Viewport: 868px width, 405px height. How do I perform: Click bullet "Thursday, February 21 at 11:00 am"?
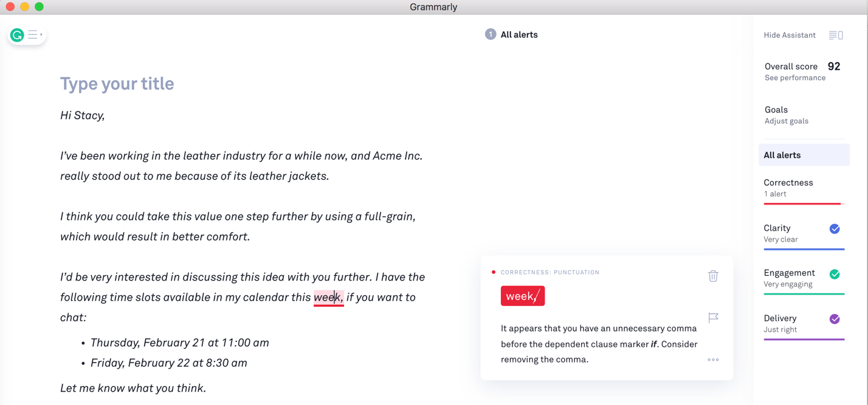180,342
